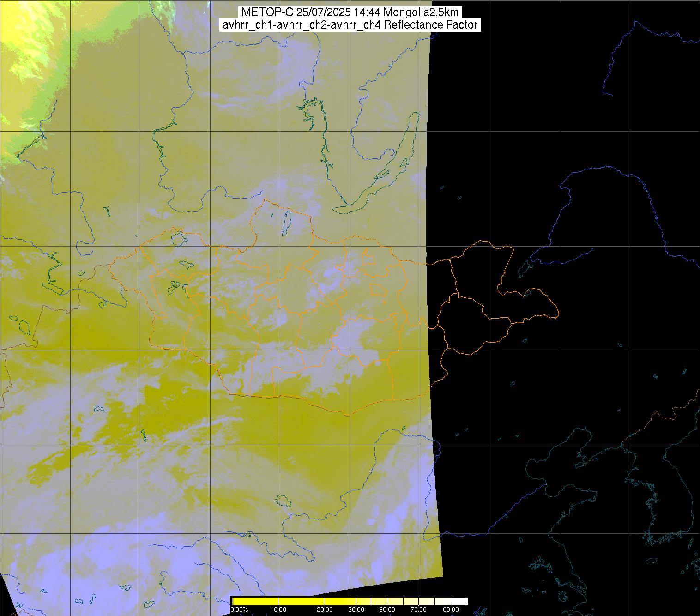This screenshot has width=700, height=616.
Task: Pick the bright yellow start of colorbar
Action: pyautogui.click(x=235, y=601)
